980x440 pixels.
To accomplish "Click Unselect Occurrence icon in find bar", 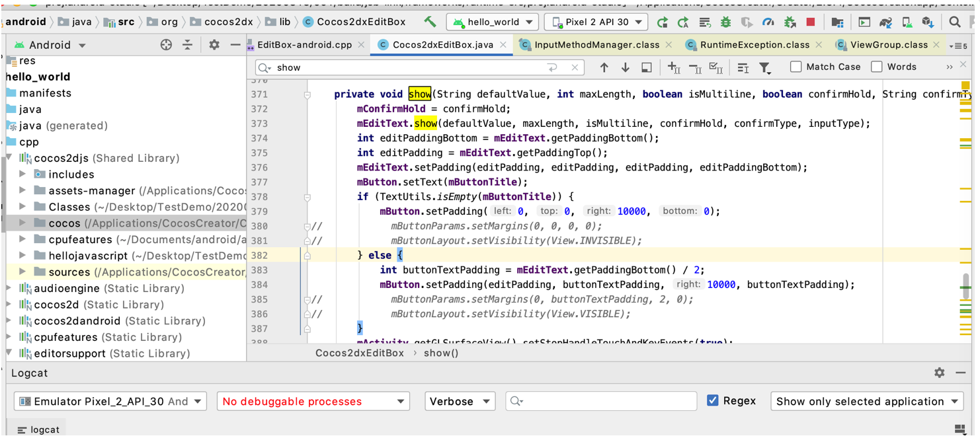I will [x=695, y=67].
